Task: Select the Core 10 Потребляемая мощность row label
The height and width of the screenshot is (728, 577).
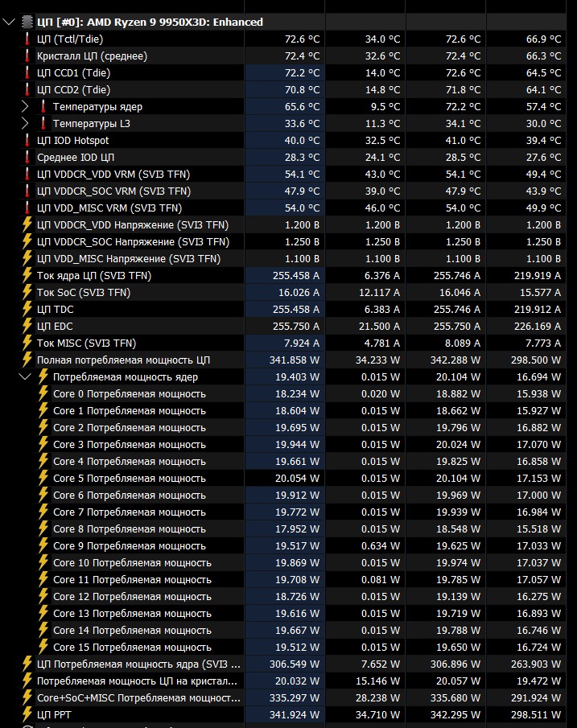Action: 133,563
